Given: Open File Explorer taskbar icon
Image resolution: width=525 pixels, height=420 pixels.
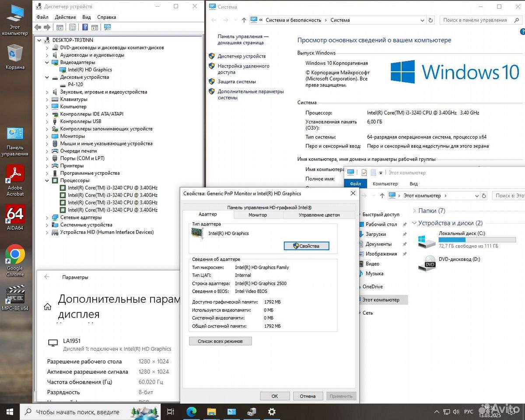Looking at the screenshot, I should click(x=211, y=412).
